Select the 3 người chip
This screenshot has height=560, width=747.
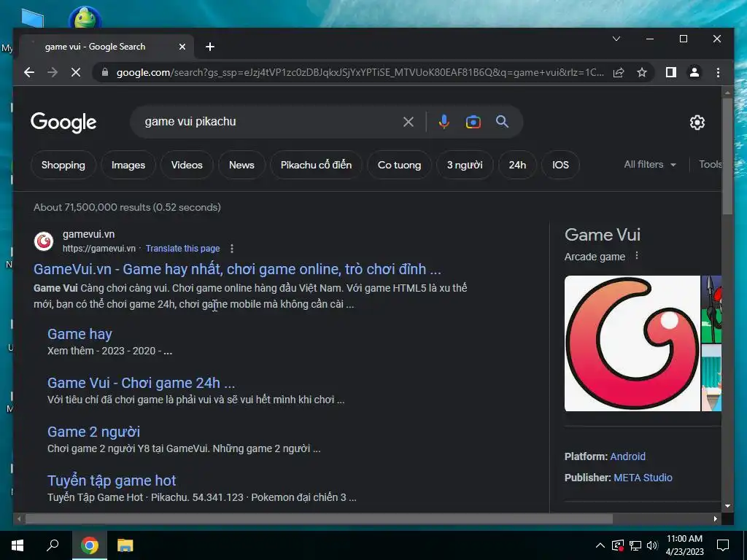click(465, 165)
